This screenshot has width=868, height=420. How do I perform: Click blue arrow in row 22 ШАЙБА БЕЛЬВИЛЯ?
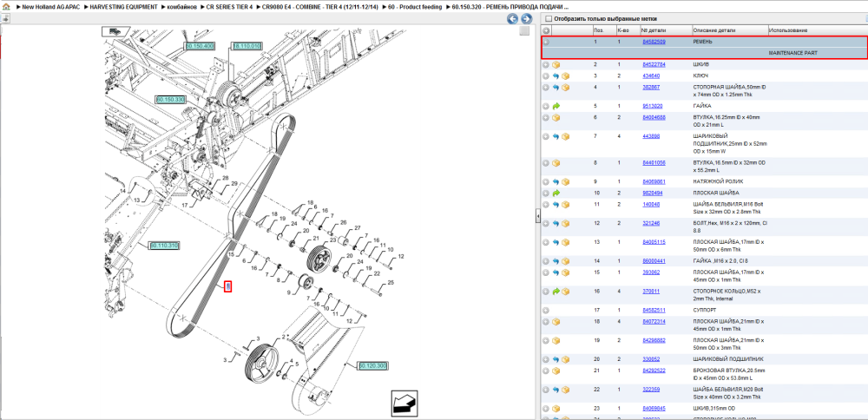[556, 390]
